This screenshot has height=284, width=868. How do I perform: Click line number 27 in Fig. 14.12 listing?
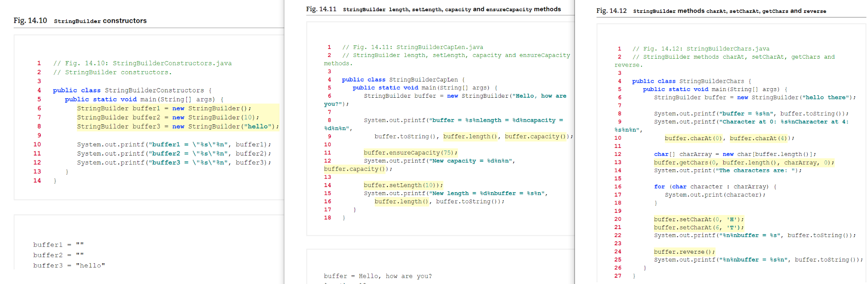618,276
